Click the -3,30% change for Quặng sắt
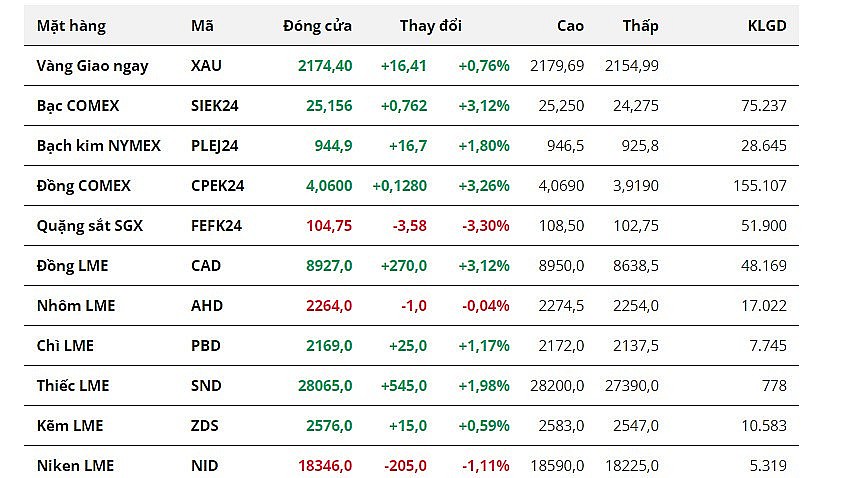This screenshot has width=845, height=478. [x=486, y=226]
